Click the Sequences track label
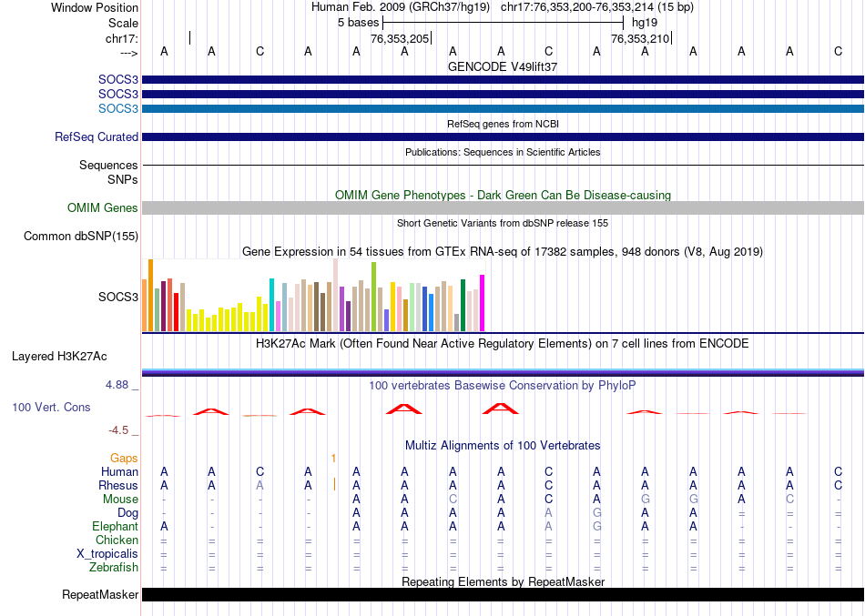This screenshot has width=865, height=616. (x=108, y=165)
